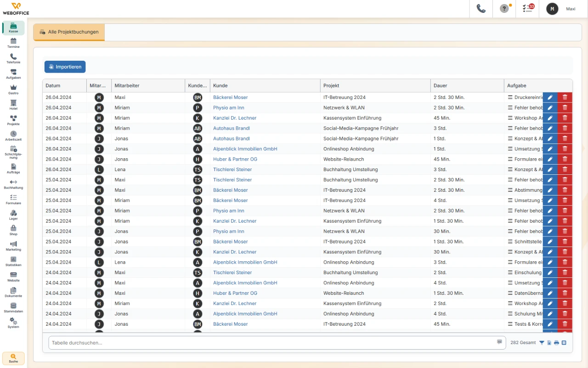Delete Maxi's 26.04.2024 Bäckerei Moser booking
The width and height of the screenshot is (588, 368).
coord(565,98)
